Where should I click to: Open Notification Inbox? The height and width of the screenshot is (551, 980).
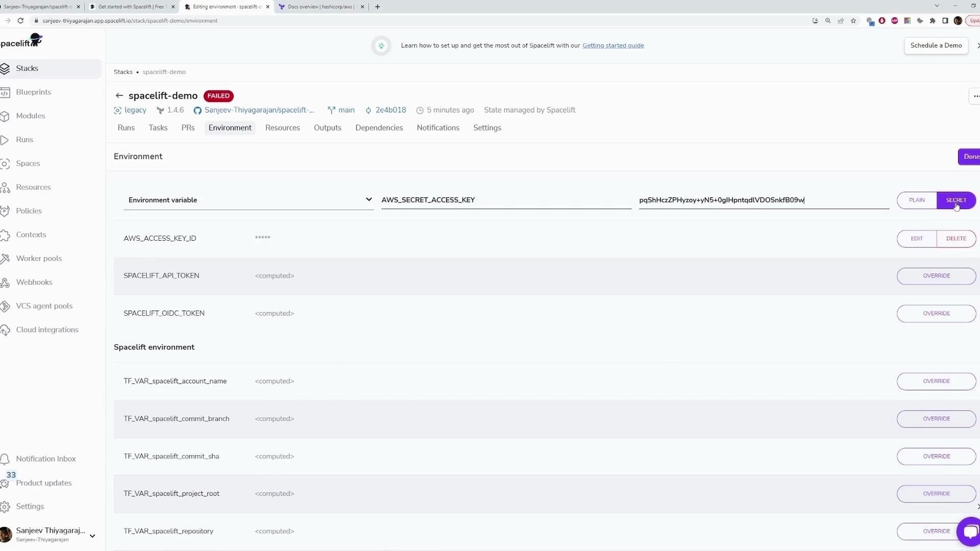tap(45, 459)
